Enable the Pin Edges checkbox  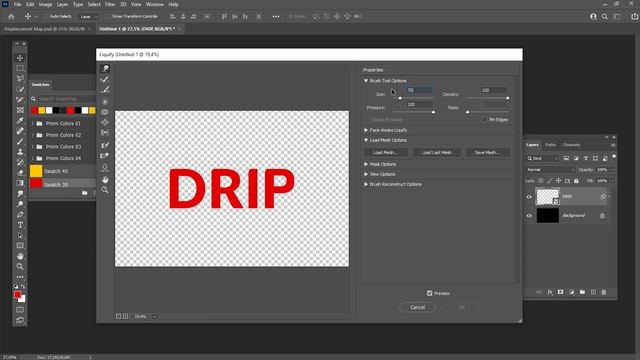tap(484, 120)
